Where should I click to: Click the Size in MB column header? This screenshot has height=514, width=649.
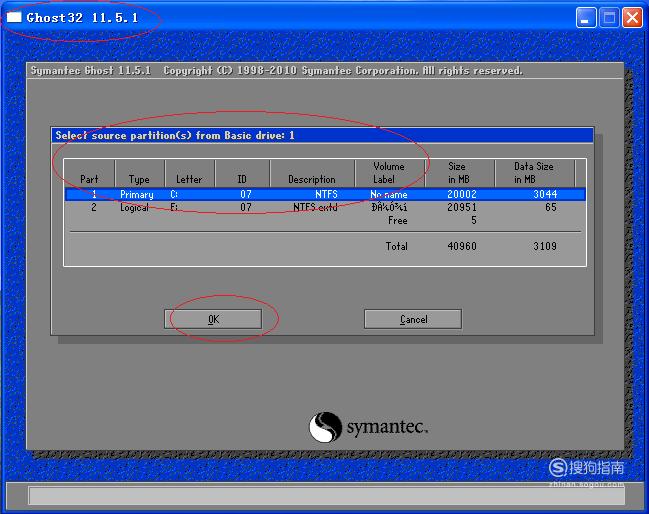pos(459,173)
